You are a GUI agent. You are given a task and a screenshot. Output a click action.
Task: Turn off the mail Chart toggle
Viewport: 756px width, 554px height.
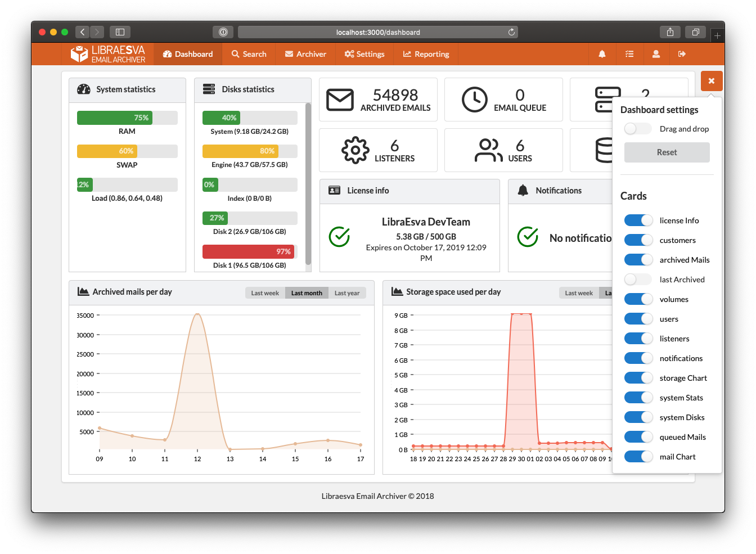pos(638,457)
